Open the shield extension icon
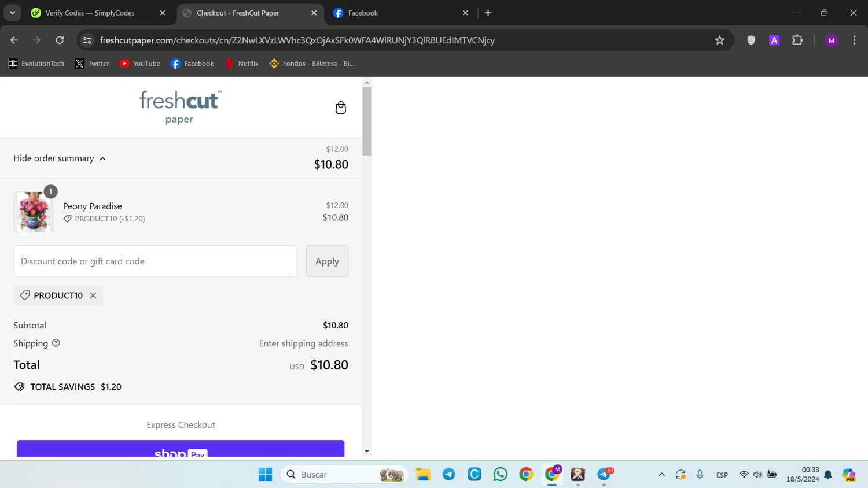 pos(751,40)
